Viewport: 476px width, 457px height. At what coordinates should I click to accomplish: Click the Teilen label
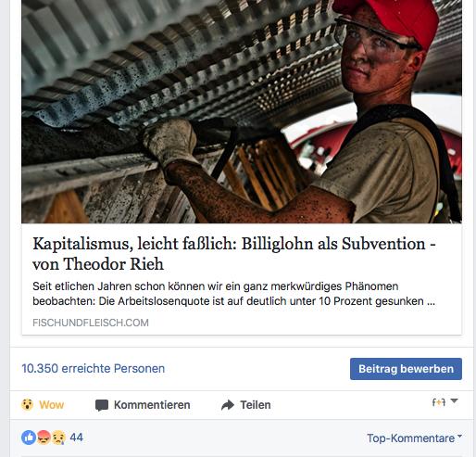pos(256,405)
